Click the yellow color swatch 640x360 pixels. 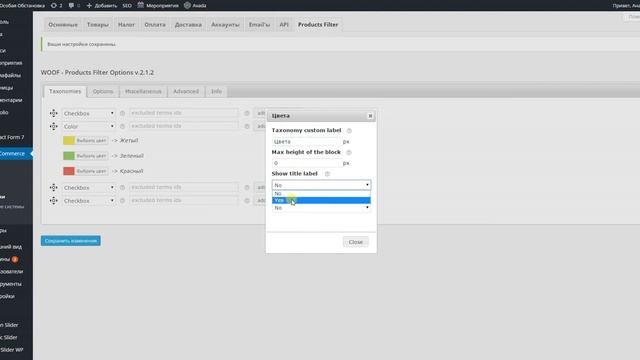coord(69,140)
